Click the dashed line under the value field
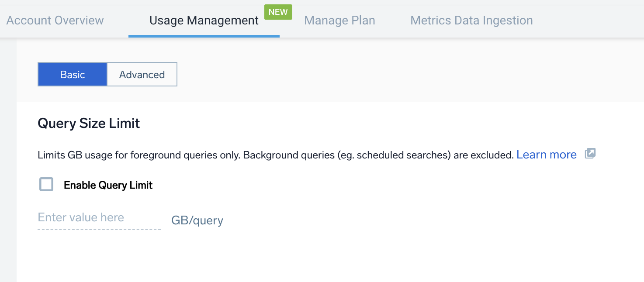Image resolution: width=644 pixels, height=282 pixels. pyautogui.click(x=99, y=229)
